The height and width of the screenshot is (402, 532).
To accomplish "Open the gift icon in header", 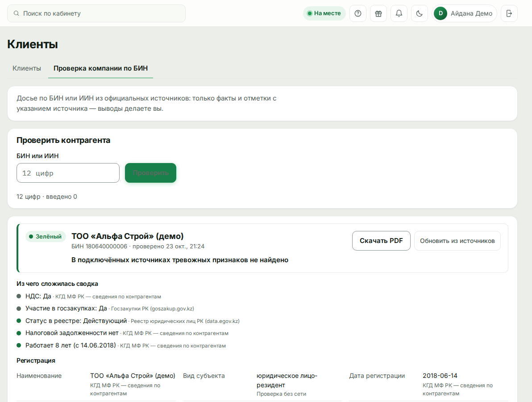I will point(378,13).
